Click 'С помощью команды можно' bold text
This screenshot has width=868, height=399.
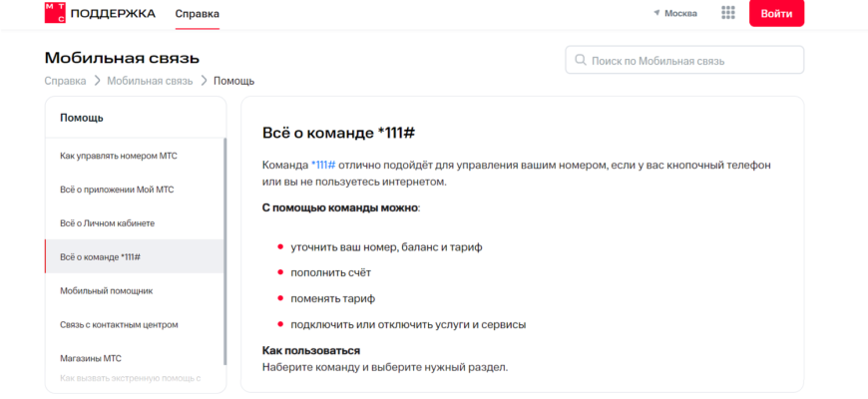pyautogui.click(x=340, y=209)
